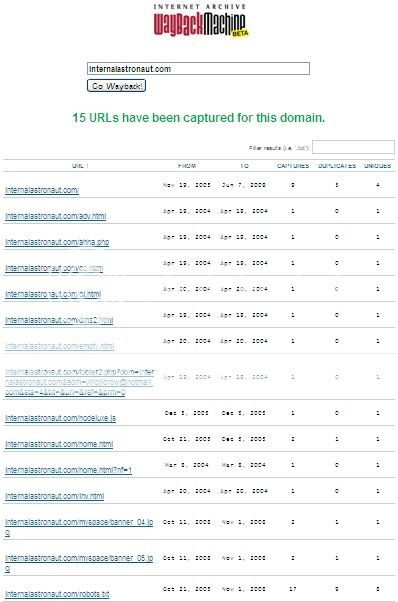Click the 'Oct 21, 2005' FROM date for home.html
Viewport: 398px width, 602px height.
[x=187, y=439]
